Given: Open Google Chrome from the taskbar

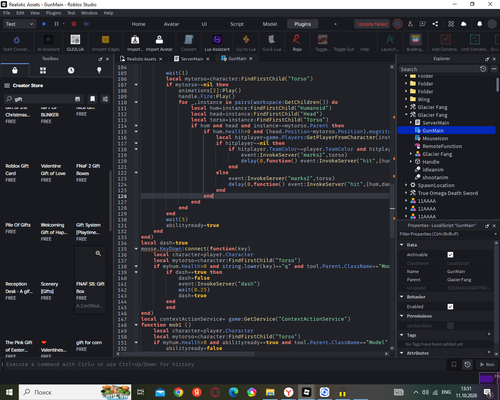Looking at the screenshot, I should [178, 392].
